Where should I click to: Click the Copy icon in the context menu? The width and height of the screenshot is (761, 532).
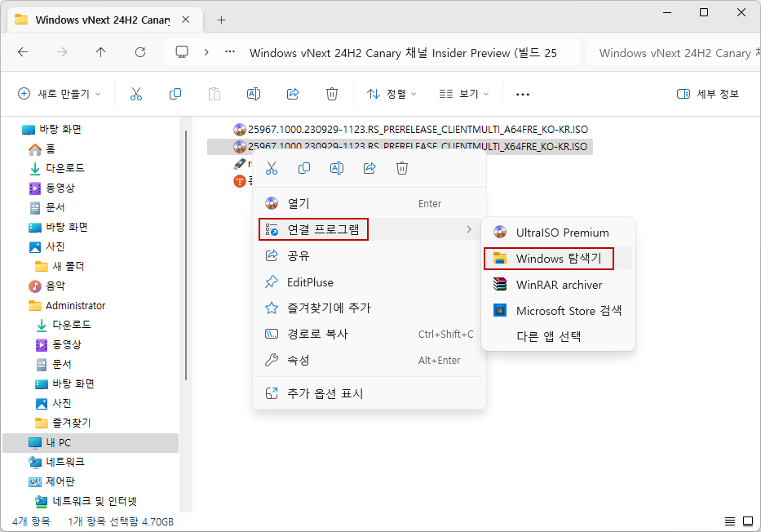click(304, 168)
